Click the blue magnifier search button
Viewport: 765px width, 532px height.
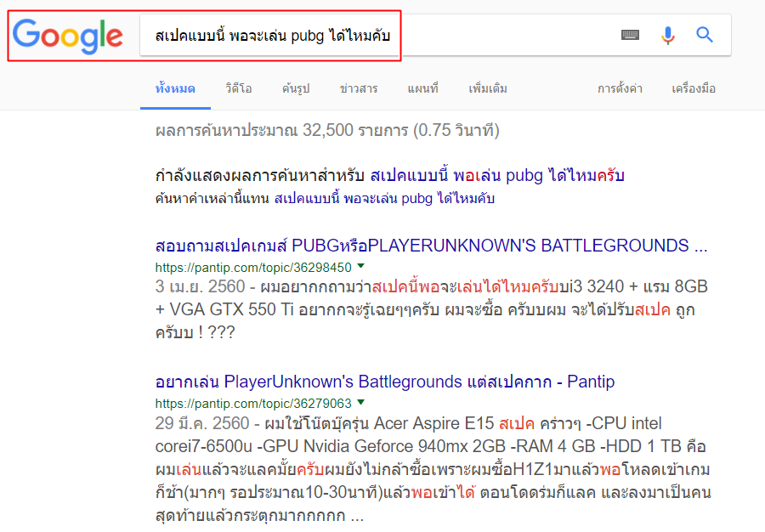click(705, 35)
